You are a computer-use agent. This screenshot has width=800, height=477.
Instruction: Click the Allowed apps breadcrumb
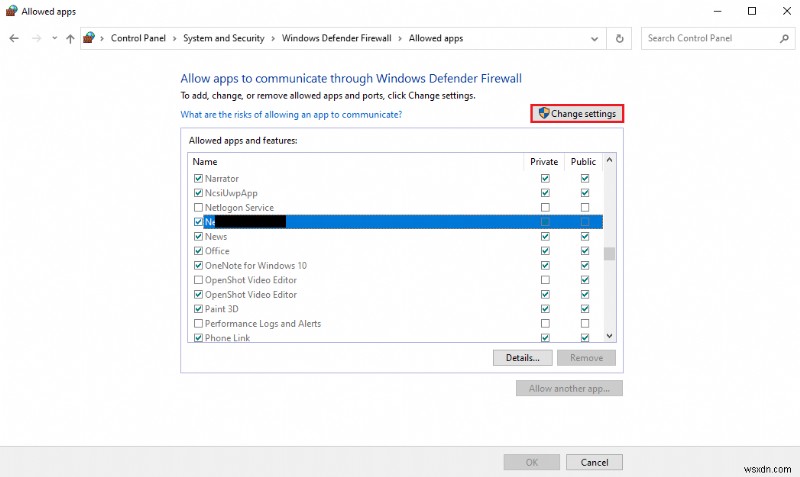tap(436, 38)
